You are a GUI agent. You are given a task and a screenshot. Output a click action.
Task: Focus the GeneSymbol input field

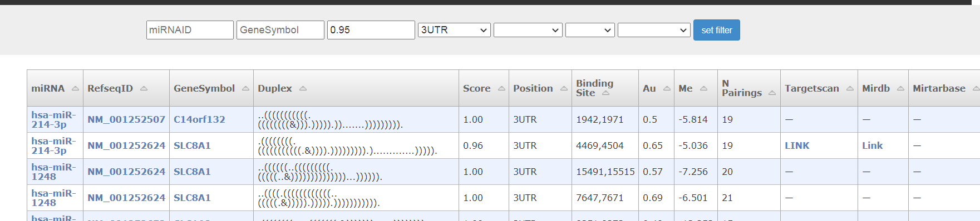tap(280, 30)
